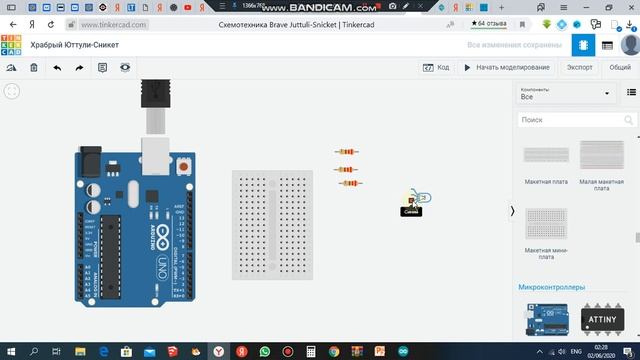This screenshot has width=640, height=360.
Task: Click the browser side panel toggle icon
Action: click(11, 7)
